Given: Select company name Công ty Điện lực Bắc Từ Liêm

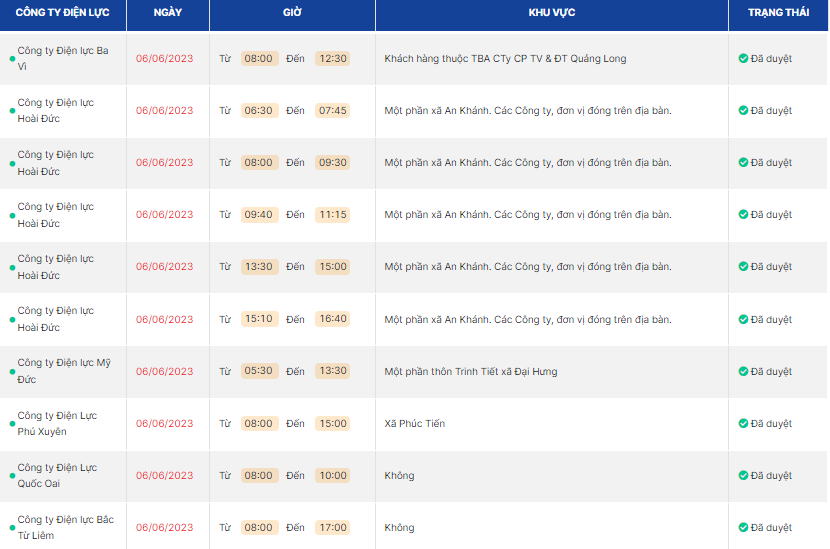Looking at the screenshot, I should click(x=66, y=527).
